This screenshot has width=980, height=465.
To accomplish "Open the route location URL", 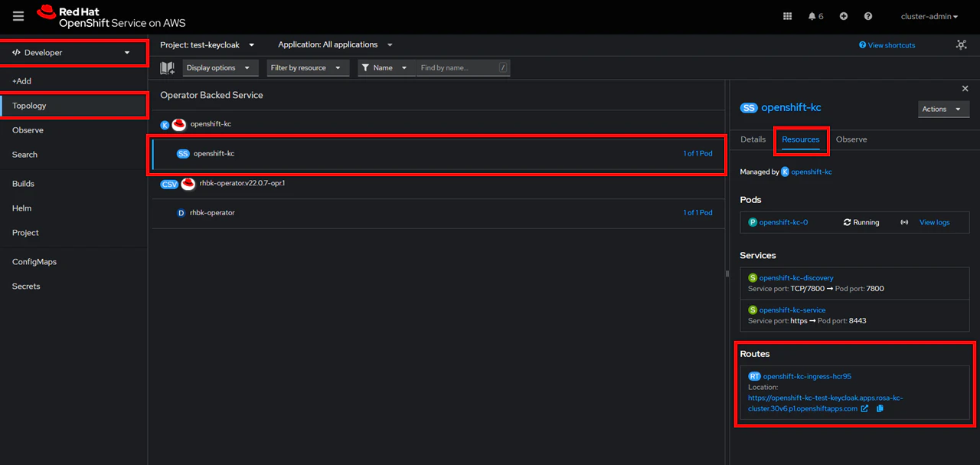I will (826, 403).
